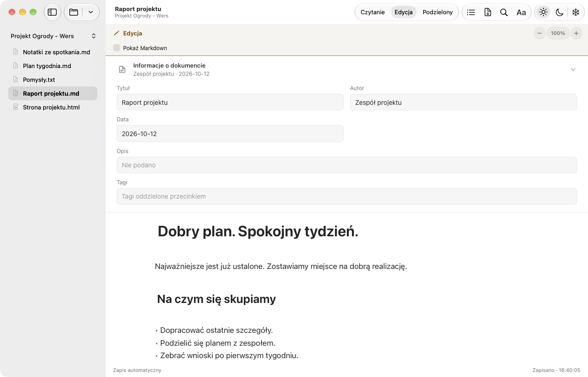Select the snowflake theme icon
This screenshot has width=588, height=377.
(x=576, y=12)
